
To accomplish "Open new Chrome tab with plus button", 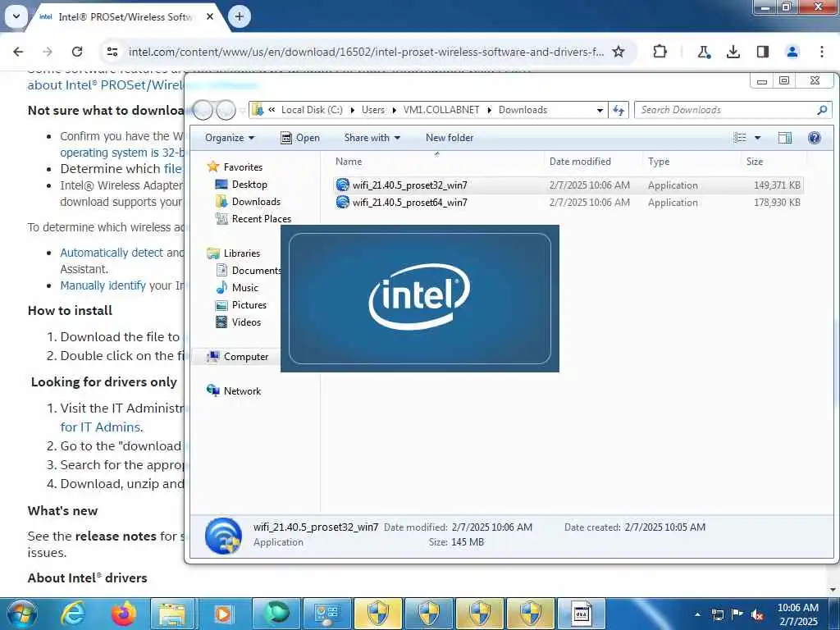I will pos(240,16).
